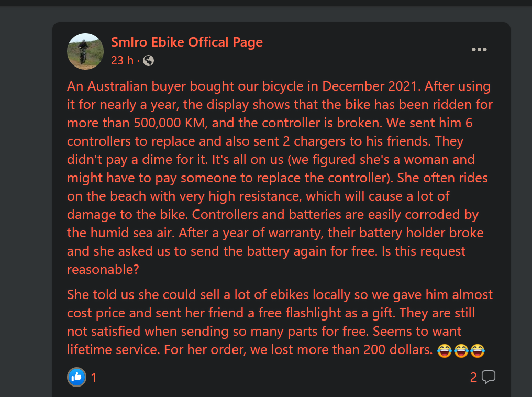Click the comment speech bubble icon
The height and width of the screenshot is (397, 532).
point(488,377)
